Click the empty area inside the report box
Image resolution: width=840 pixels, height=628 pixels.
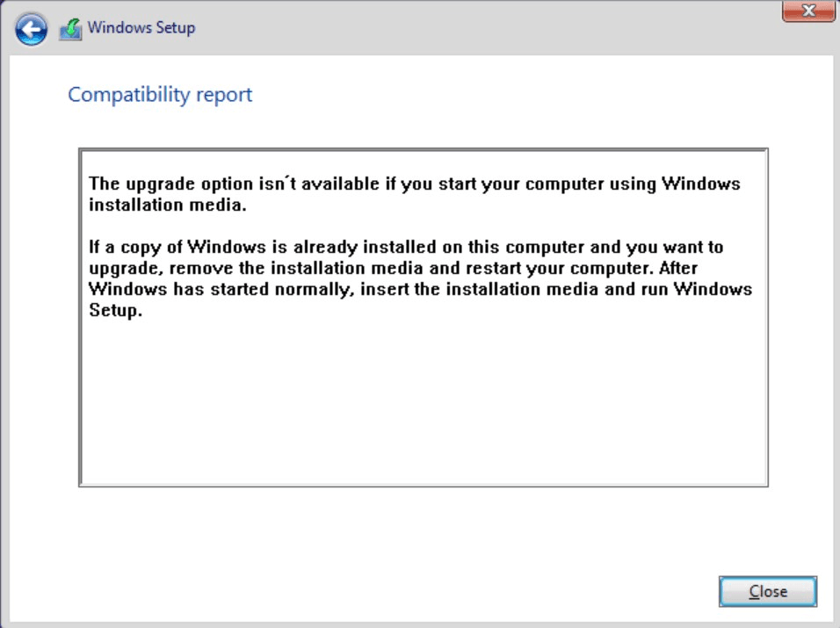click(x=422, y=404)
